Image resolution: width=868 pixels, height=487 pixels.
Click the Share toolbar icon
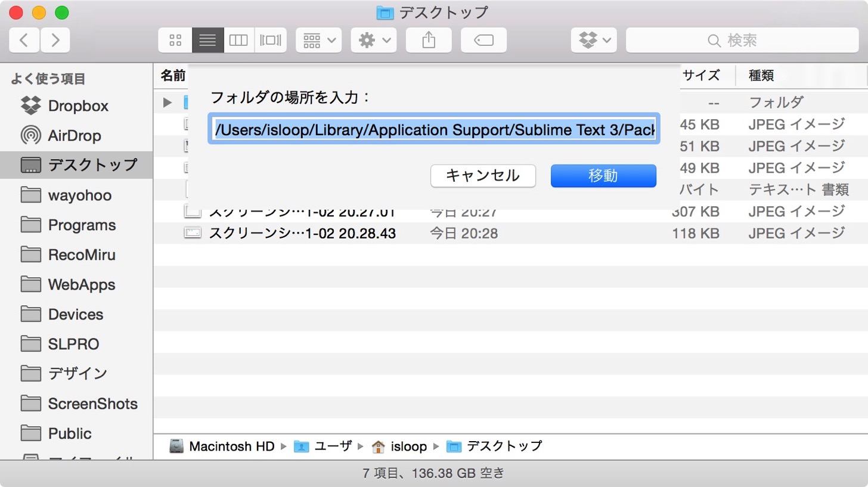[429, 41]
